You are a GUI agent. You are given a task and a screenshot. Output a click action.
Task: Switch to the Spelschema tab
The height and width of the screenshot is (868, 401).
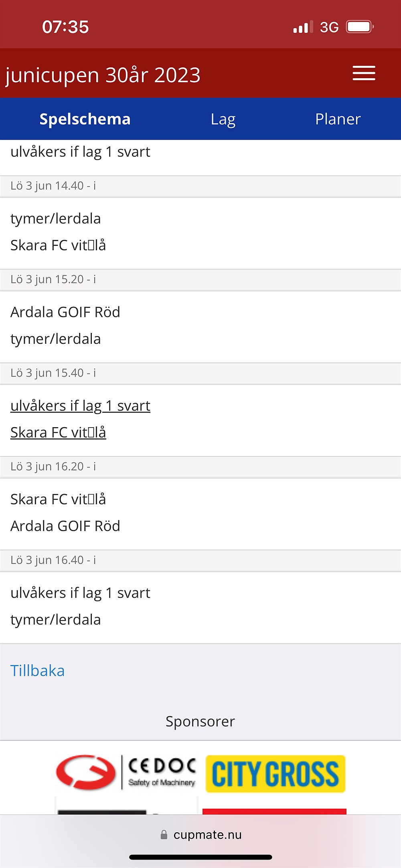[85, 119]
